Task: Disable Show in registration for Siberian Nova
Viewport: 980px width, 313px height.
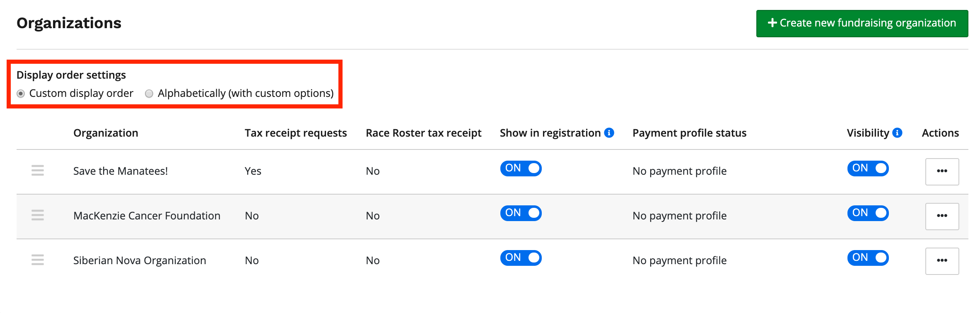Action: [x=521, y=258]
